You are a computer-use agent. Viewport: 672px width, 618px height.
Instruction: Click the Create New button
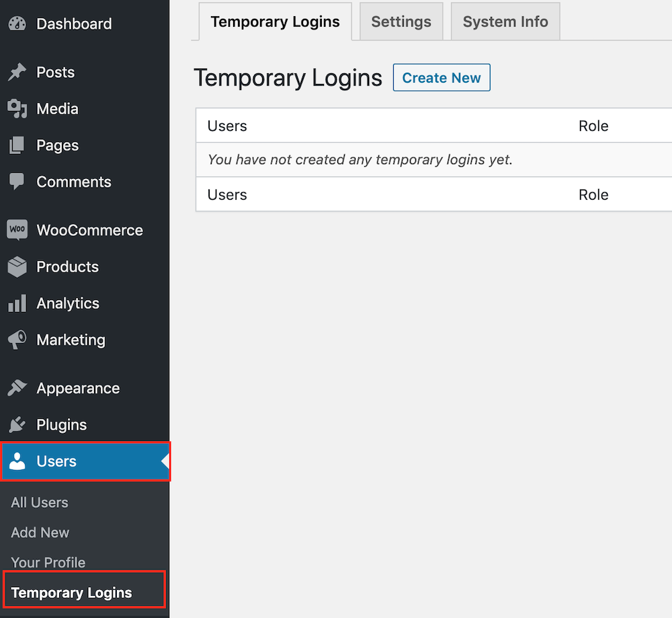click(x=442, y=77)
